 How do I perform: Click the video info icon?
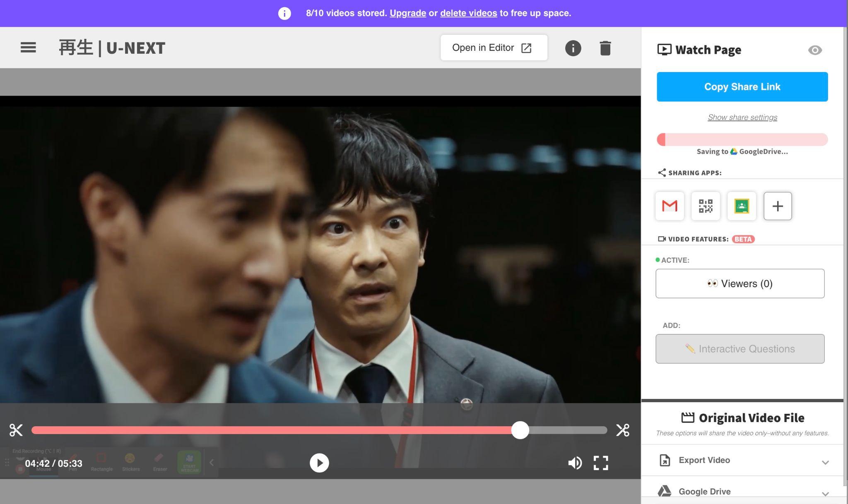click(x=573, y=48)
